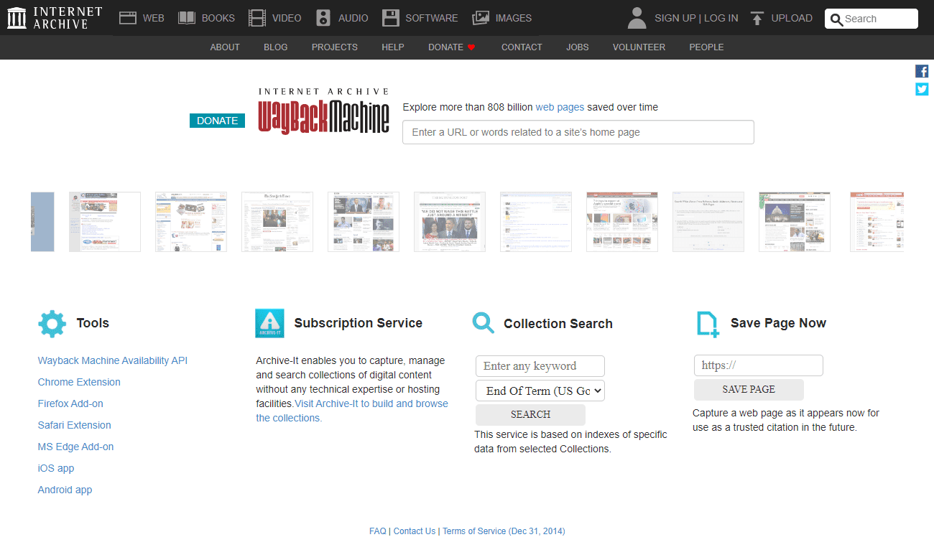Open the Capitol building snapshot thumbnail
Image resolution: width=934 pixels, height=560 pixels.
point(795,222)
